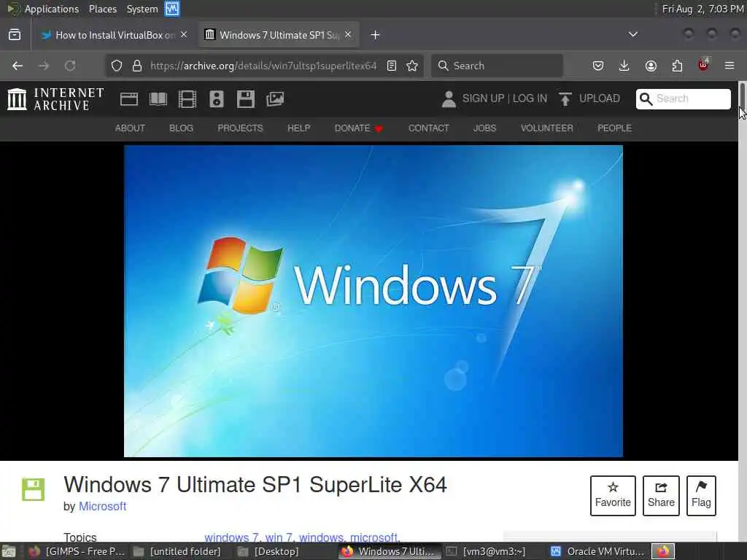Viewport: 747px width, 560px height.
Task: Switch to the untitled folder taskbar window
Action: click(x=177, y=551)
